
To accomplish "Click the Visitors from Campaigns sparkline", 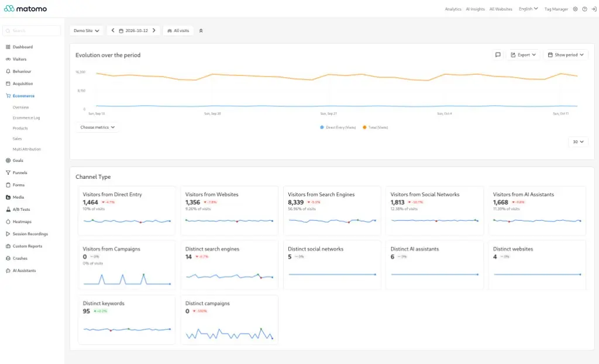I will (x=127, y=279).
